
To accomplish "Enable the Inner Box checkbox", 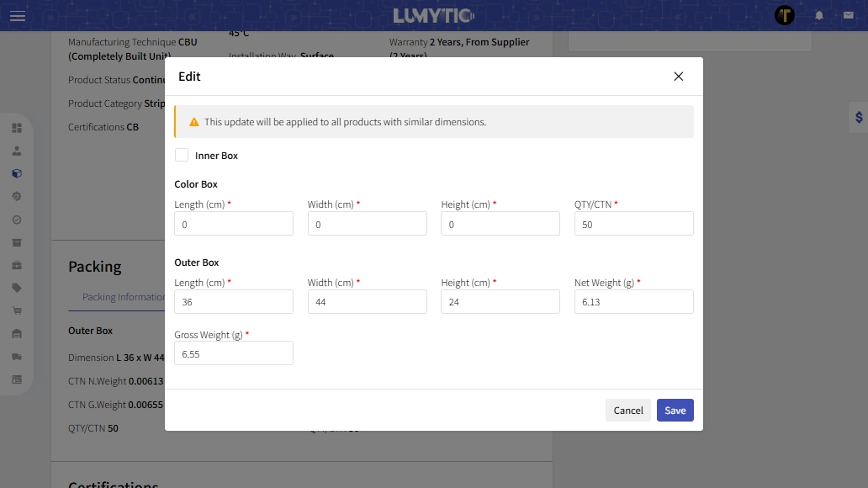I will tap(182, 156).
